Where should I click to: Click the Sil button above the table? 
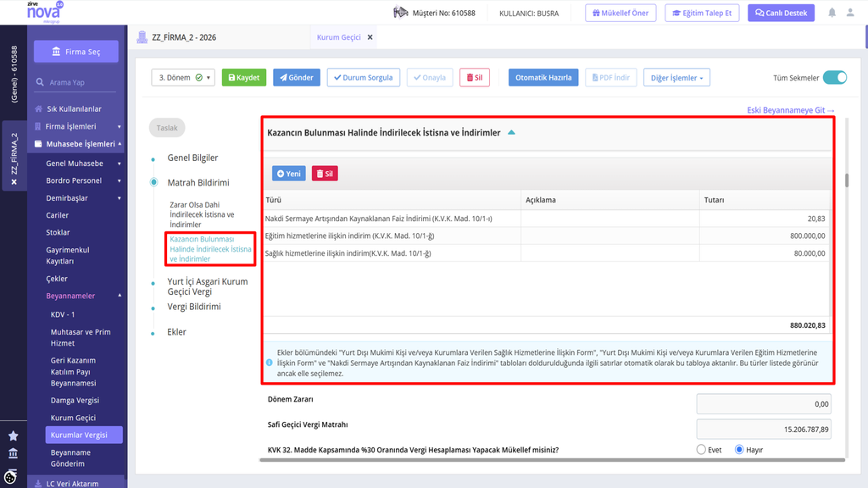point(325,174)
